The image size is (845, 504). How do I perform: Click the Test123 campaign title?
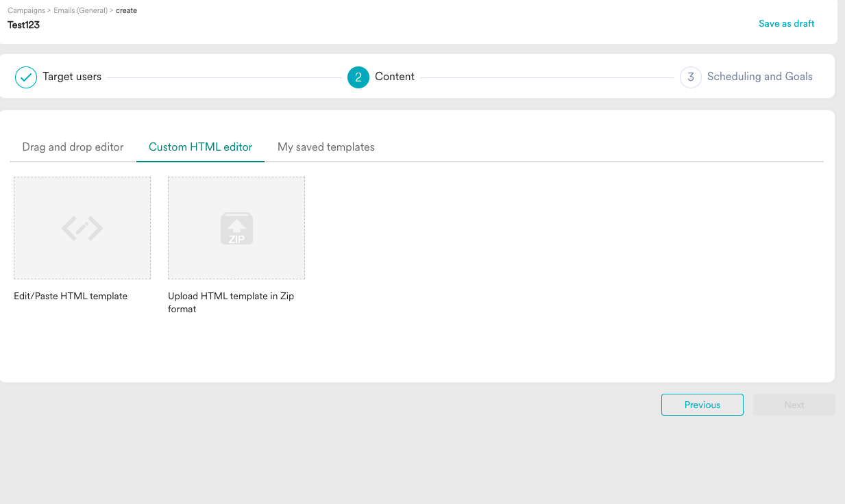(x=24, y=25)
